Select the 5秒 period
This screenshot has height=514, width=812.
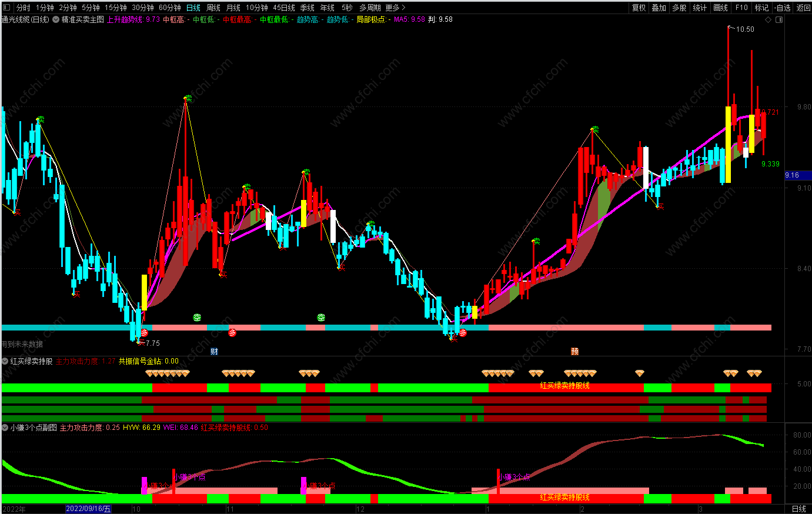click(x=347, y=8)
